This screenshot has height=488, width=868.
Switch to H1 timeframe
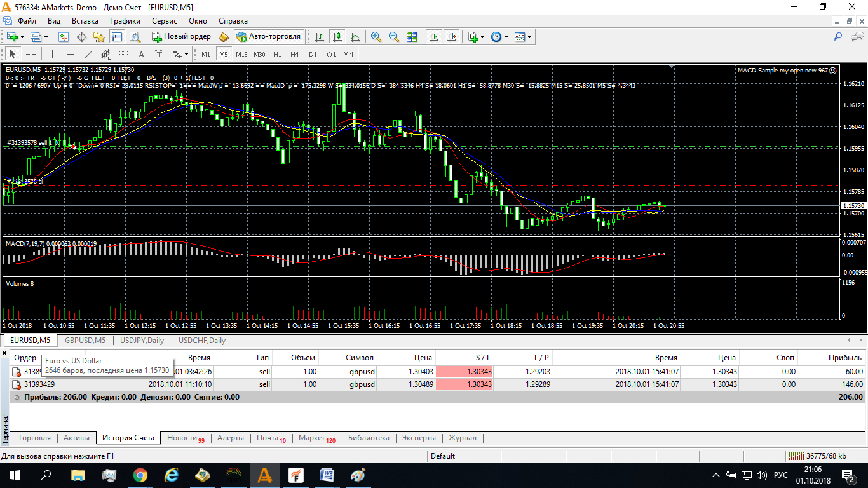277,54
